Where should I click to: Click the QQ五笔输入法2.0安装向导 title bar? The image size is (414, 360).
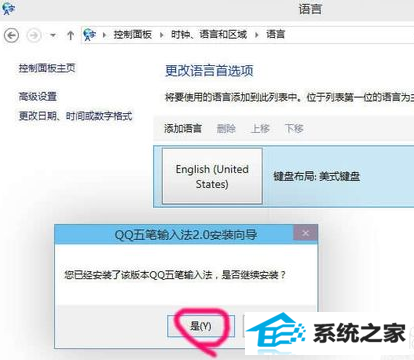tap(186, 234)
